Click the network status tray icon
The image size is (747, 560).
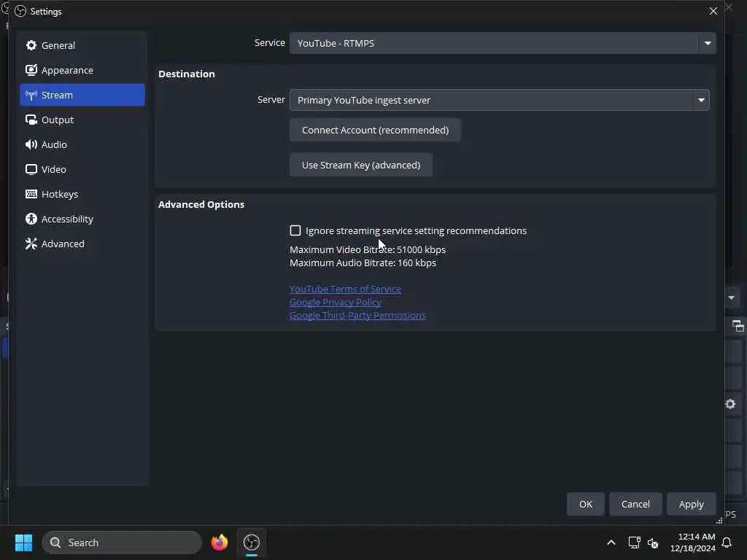coord(634,542)
